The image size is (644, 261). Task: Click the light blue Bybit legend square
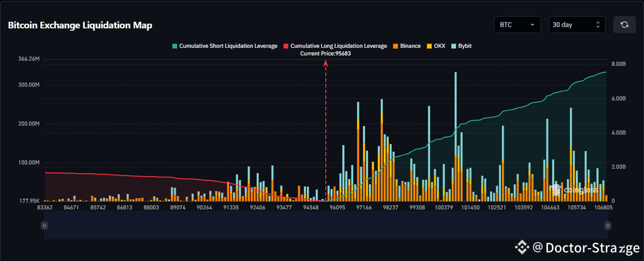pyautogui.click(x=453, y=46)
